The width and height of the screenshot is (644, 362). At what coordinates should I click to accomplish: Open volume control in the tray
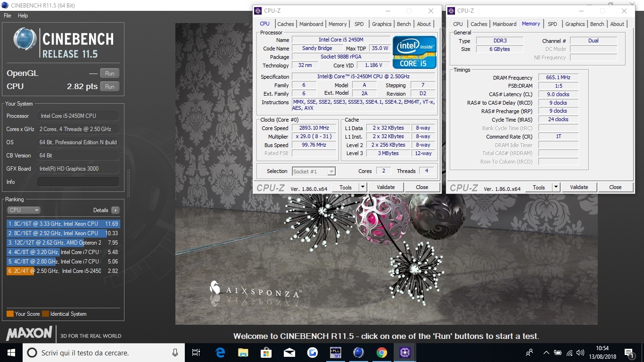[580, 353]
